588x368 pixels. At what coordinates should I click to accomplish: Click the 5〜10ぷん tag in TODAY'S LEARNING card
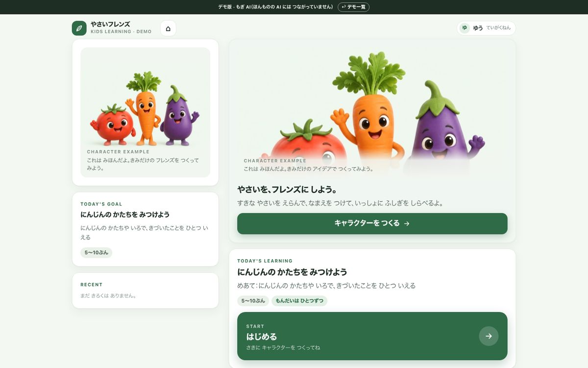click(253, 301)
